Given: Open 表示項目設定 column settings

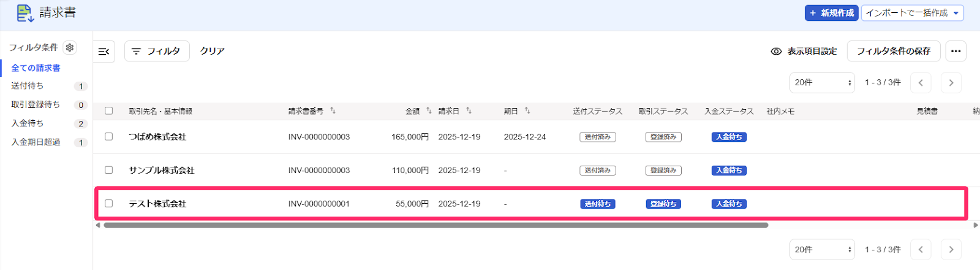Looking at the screenshot, I should coord(804,51).
